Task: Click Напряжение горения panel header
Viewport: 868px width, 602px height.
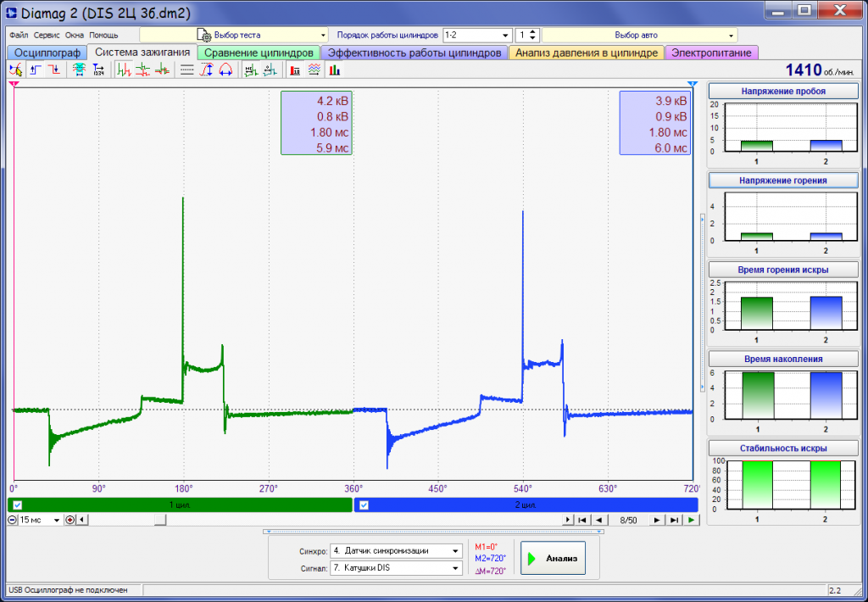Action: tap(783, 181)
